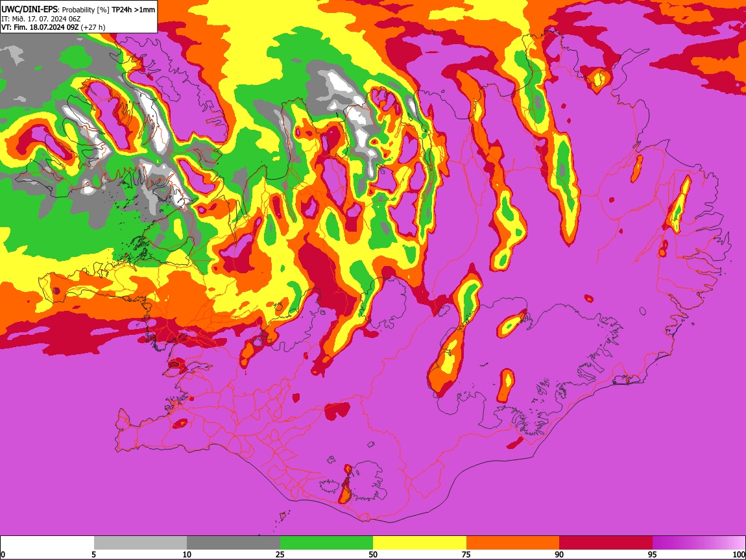Click the orange 75–90% legend swatch

coord(513,543)
